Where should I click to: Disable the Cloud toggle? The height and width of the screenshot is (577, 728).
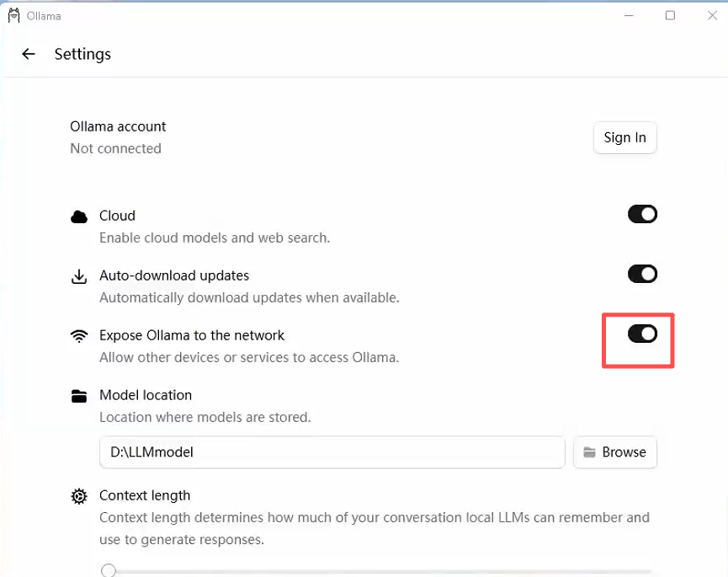click(642, 214)
